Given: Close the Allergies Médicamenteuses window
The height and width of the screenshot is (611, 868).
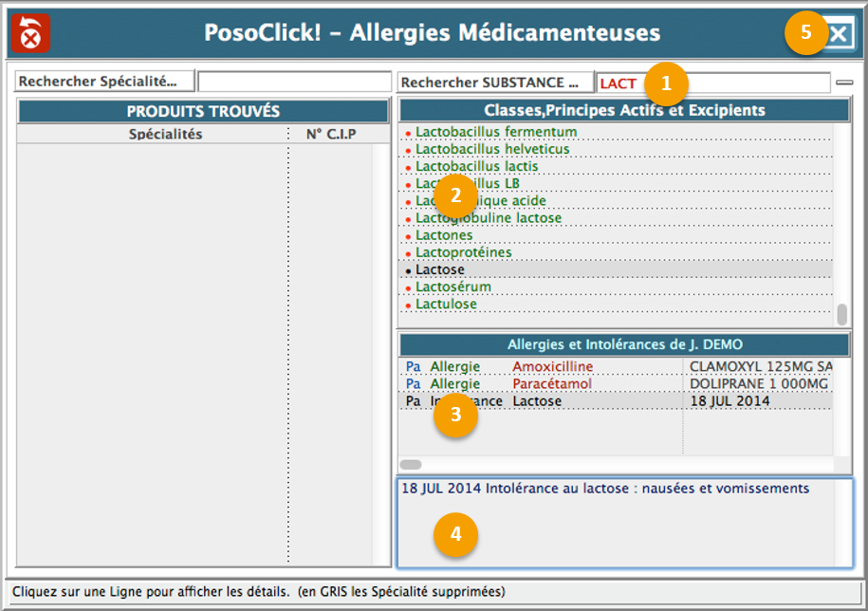Looking at the screenshot, I should (x=839, y=34).
